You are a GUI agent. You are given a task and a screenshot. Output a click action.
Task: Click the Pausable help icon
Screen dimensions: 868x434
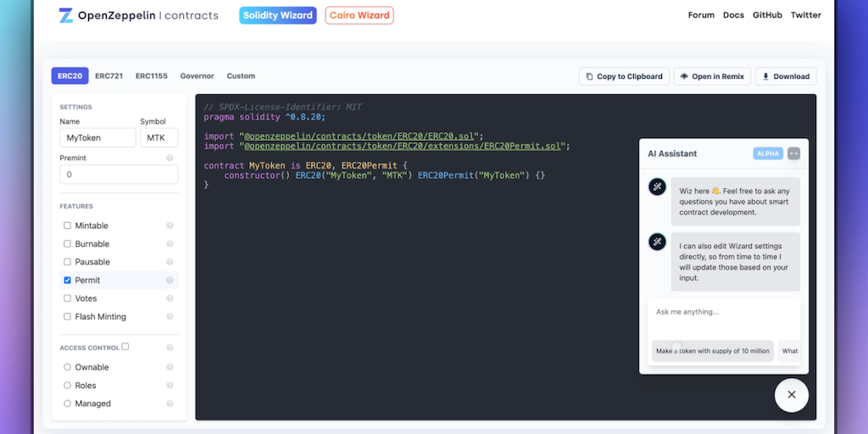point(170,262)
